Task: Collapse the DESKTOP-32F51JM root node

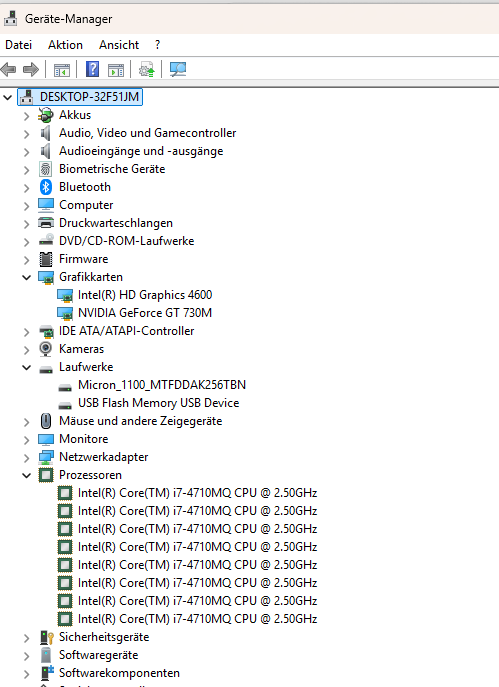Action: click(x=7, y=97)
